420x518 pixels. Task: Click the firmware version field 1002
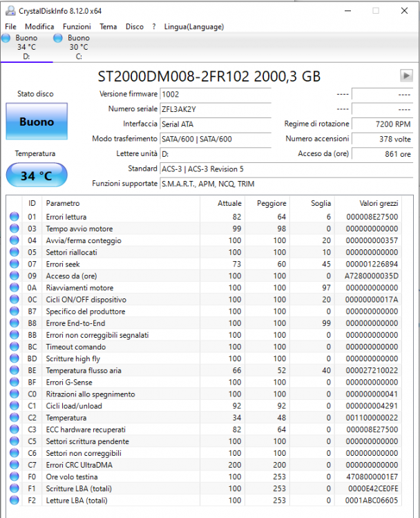coord(216,94)
